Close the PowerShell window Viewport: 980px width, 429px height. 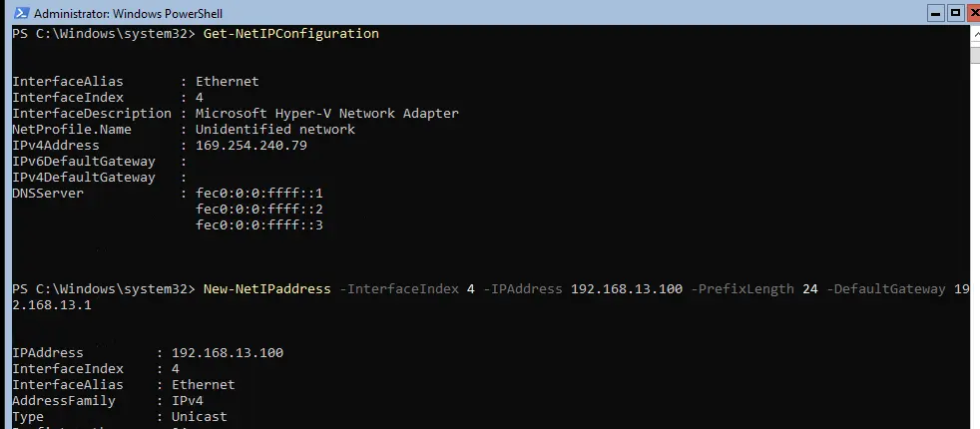click(974, 13)
